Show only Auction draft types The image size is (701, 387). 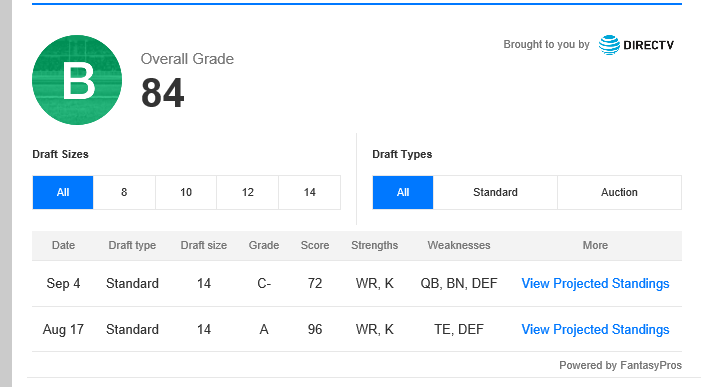tap(619, 192)
